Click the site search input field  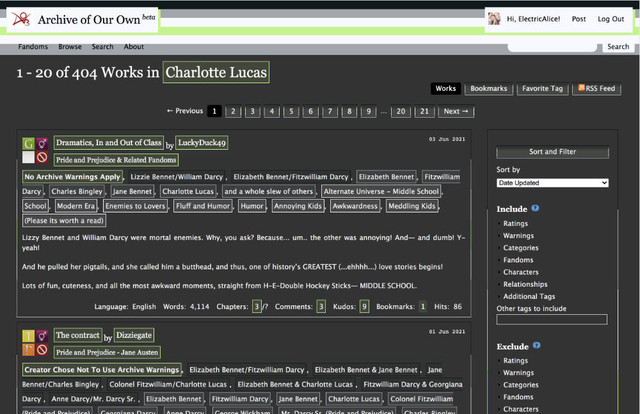[552, 47]
